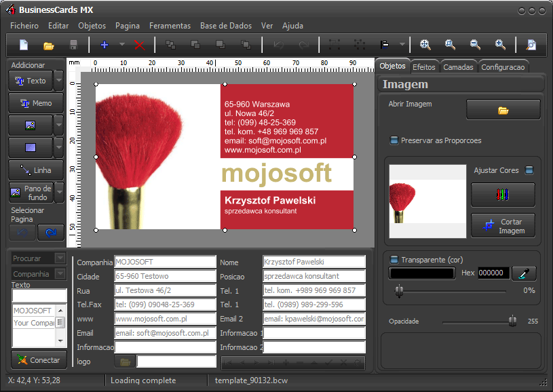Pick transparent color with the eyedropper

[x=524, y=273]
